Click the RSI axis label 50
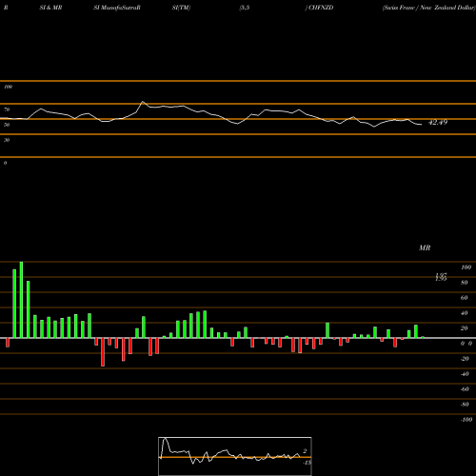Screen dimensions: 476x476 (x=7, y=125)
